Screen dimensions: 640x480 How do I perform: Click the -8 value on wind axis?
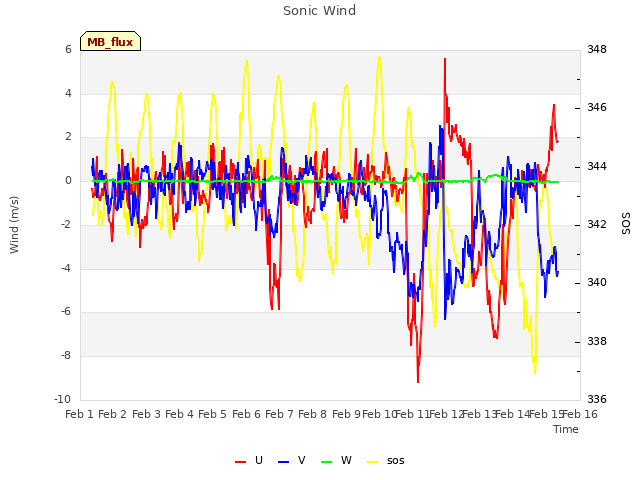[x=66, y=356]
